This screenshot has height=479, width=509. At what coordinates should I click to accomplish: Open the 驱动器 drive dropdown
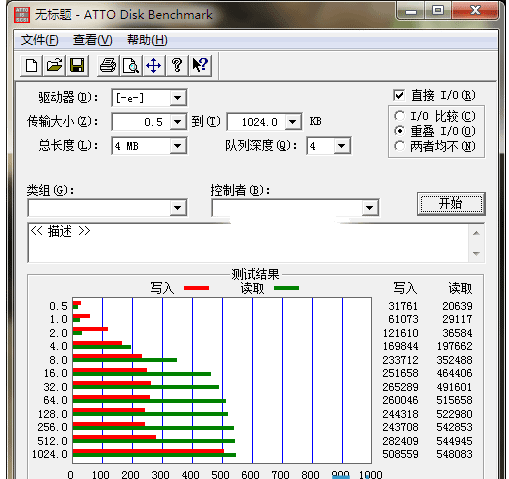(x=178, y=98)
